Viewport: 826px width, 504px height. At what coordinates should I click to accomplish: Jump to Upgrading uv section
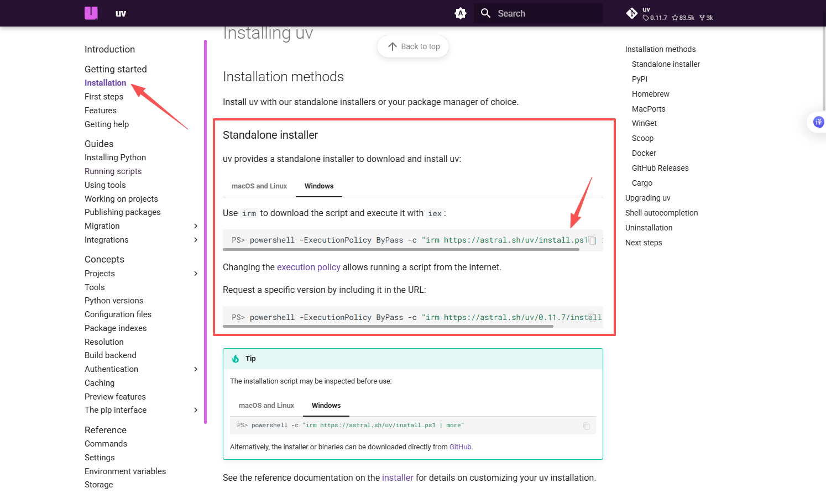[647, 198]
